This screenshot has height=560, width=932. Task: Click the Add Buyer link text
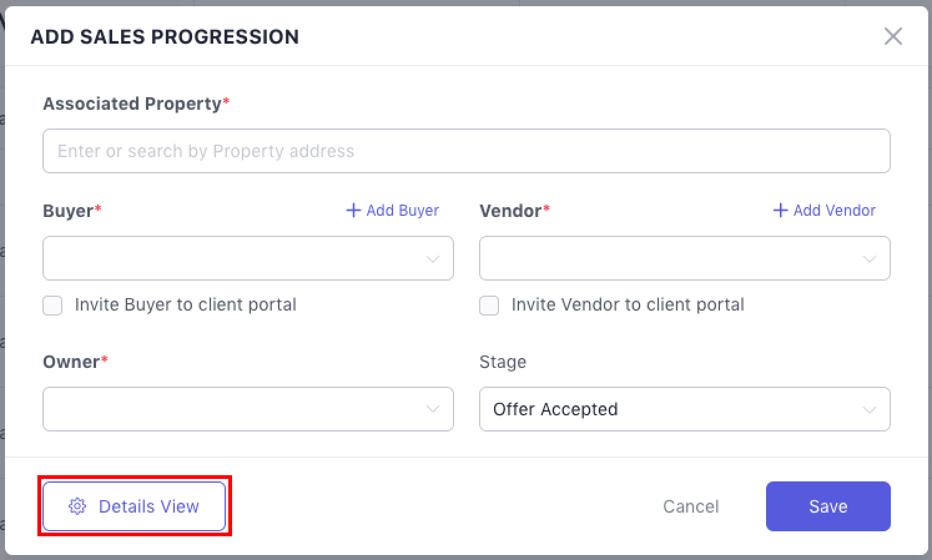pos(402,210)
